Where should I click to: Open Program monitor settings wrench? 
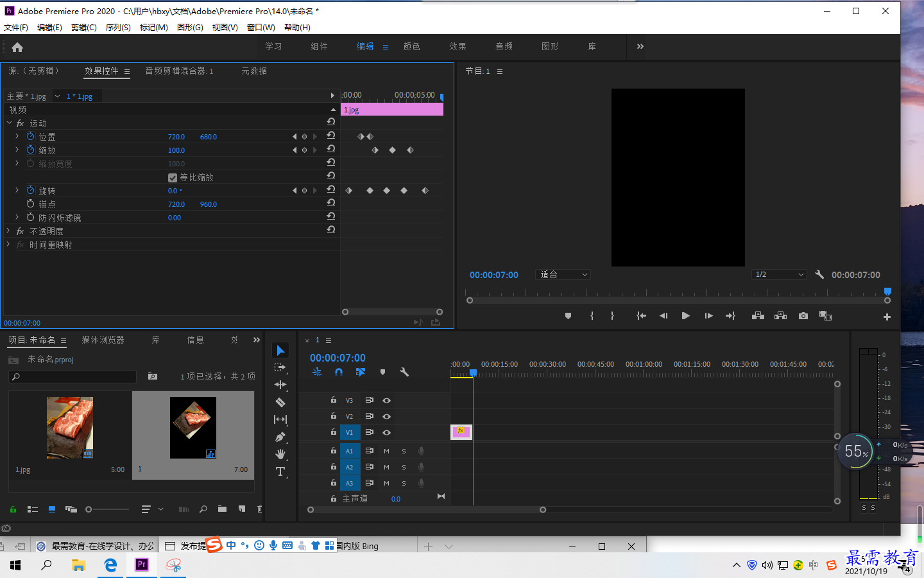coord(819,274)
